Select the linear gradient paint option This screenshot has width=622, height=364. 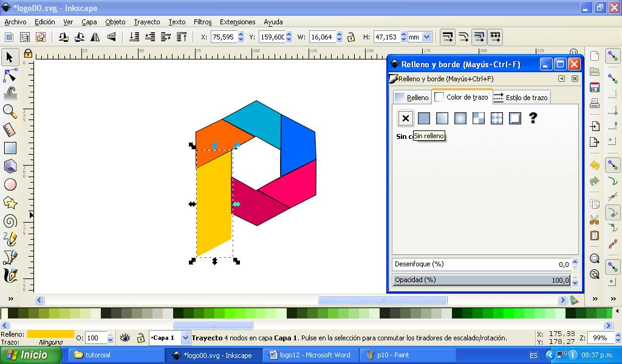442,118
